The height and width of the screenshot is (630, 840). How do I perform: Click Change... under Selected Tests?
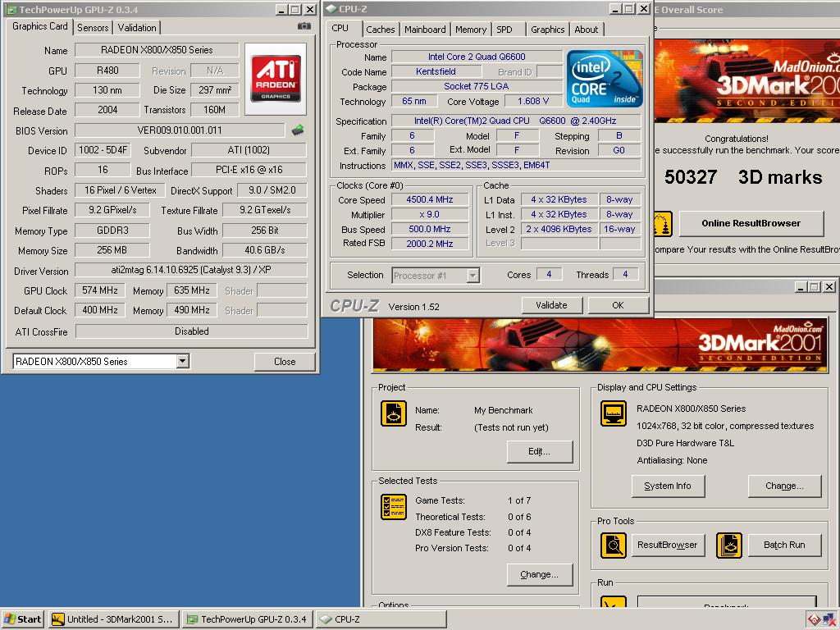click(x=540, y=574)
